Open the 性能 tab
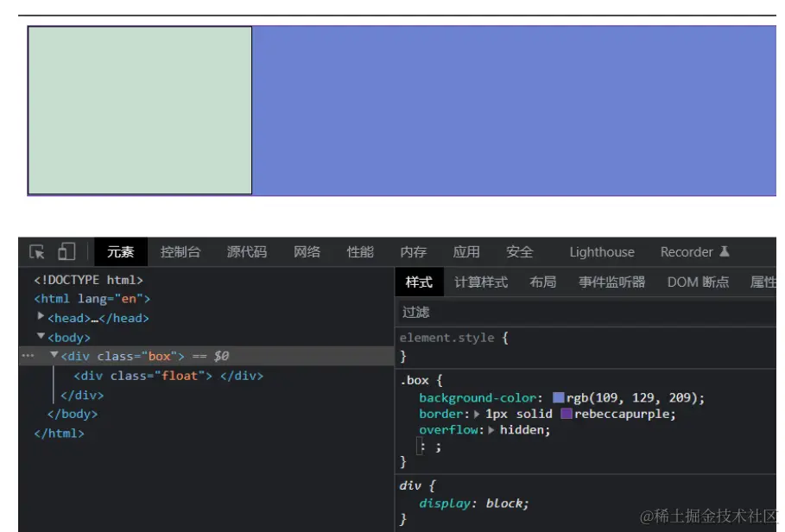This screenshot has height=532, width=785. [360, 251]
